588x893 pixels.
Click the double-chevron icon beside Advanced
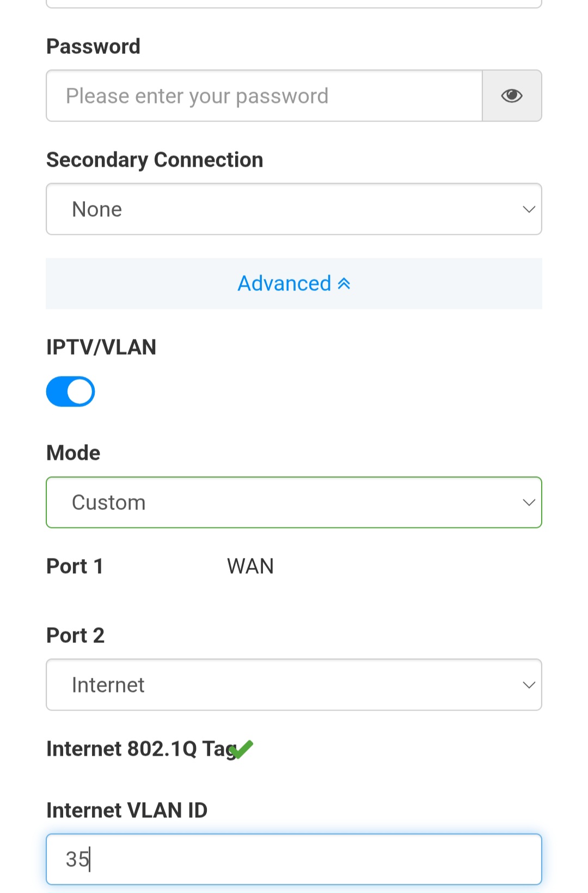pos(344,283)
